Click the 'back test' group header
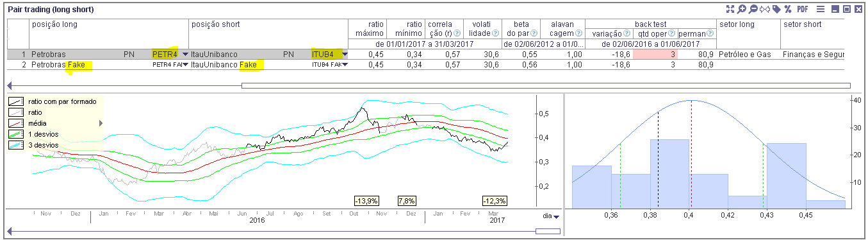Image resolution: width=868 pixels, height=240 pixels. [x=650, y=24]
